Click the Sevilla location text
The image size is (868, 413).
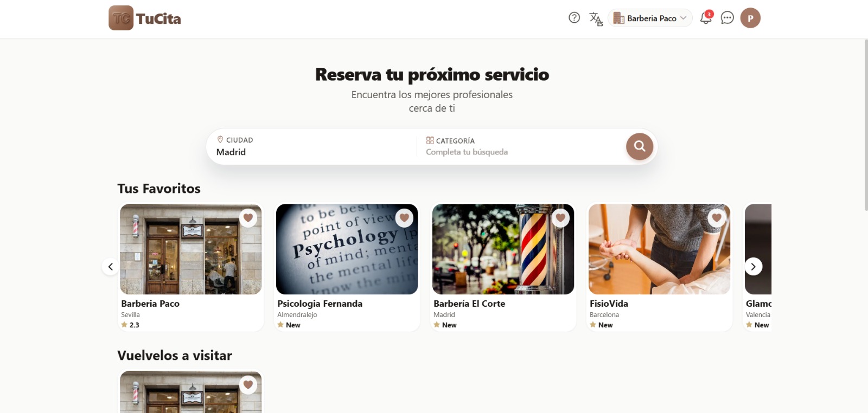pyautogui.click(x=130, y=315)
